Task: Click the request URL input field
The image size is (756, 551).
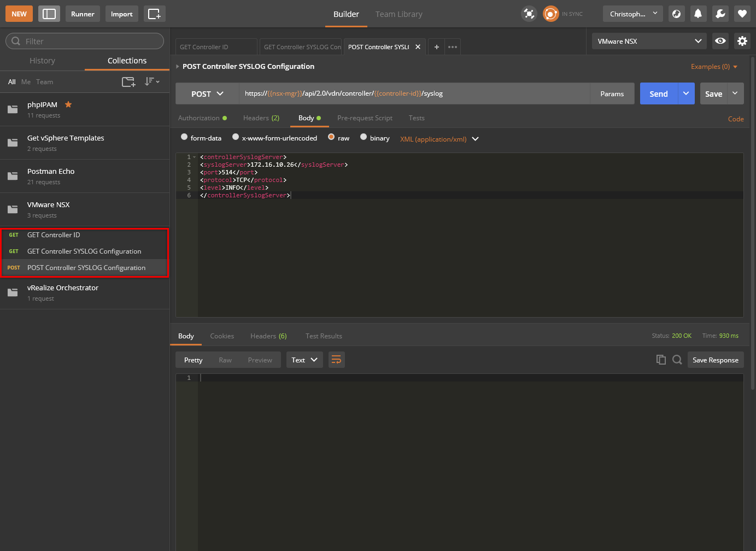Action: click(413, 93)
